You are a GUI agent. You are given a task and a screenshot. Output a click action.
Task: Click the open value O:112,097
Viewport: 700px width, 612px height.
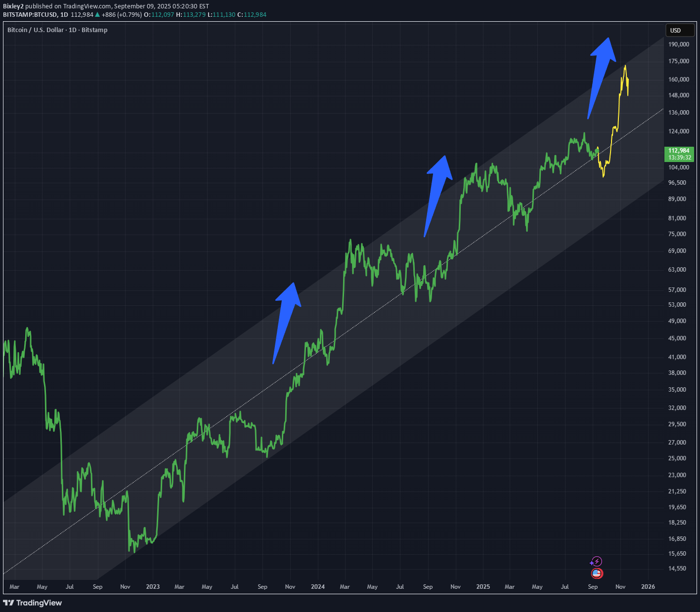pos(159,15)
